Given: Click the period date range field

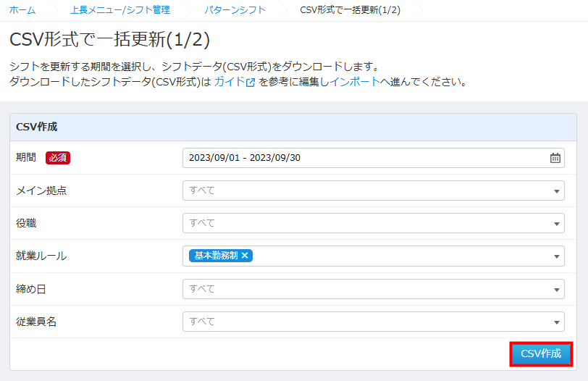Looking at the screenshot, I should [x=362, y=158].
